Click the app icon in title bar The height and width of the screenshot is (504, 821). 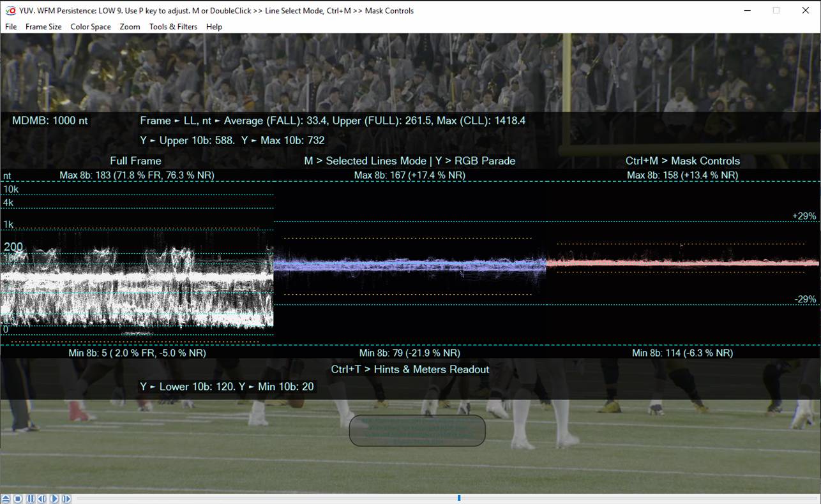tap(10, 10)
